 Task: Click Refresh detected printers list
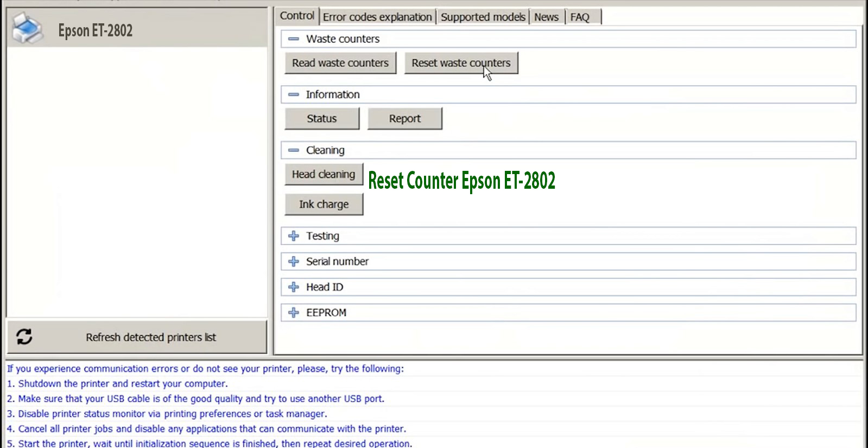[x=137, y=337]
